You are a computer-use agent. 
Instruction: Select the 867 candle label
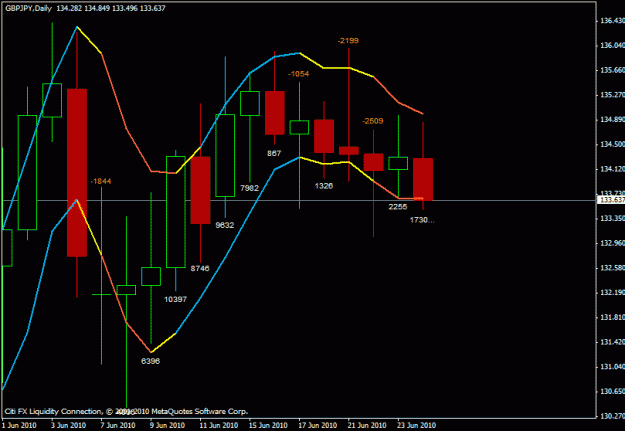tap(274, 153)
